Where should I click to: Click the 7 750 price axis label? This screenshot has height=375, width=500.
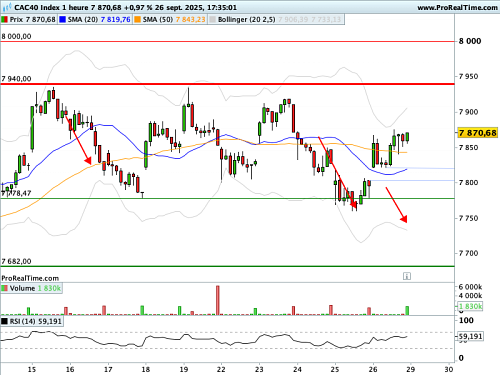[x=468, y=218]
